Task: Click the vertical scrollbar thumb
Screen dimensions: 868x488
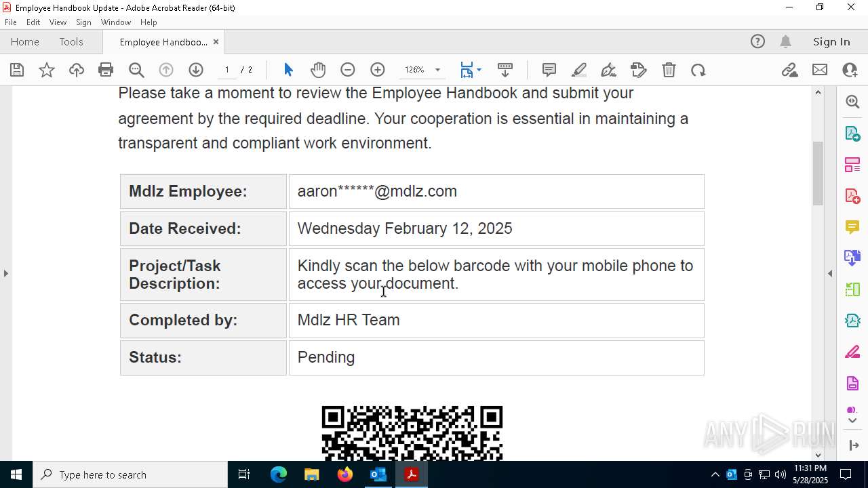Action: [818, 173]
